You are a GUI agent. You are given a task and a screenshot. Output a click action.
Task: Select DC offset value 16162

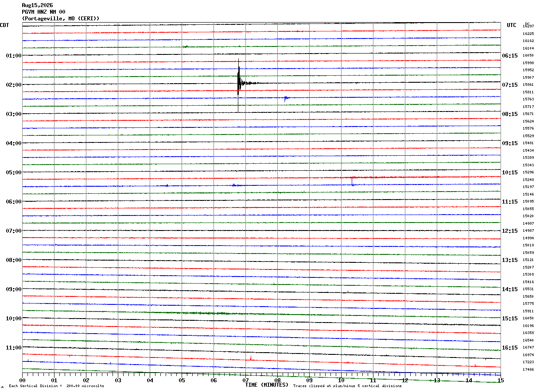click(x=528, y=41)
